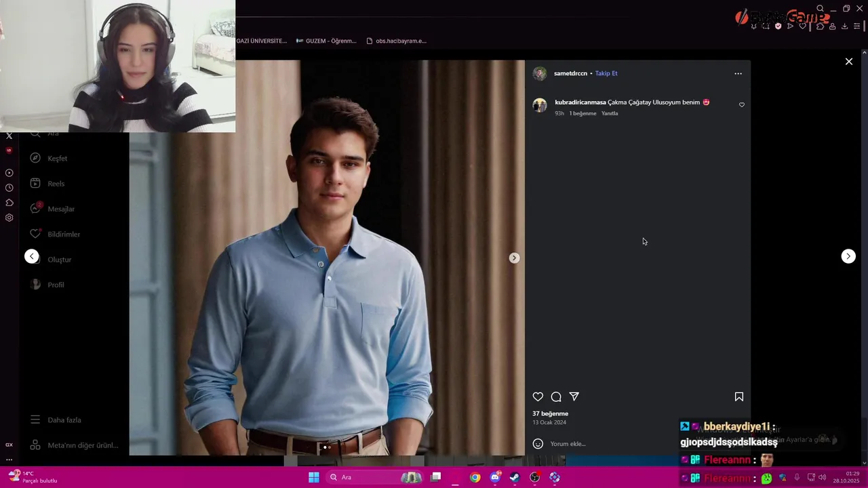Open the obs.hacibayram.e... bookmark
Image resolution: width=868 pixels, height=488 pixels.
click(x=396, y=41)
